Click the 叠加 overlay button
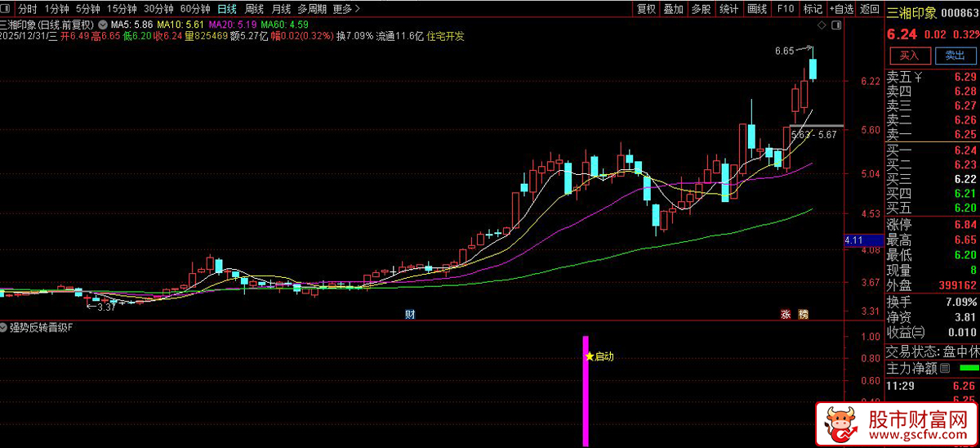The width and height of the screenshot is (980, 448). pos(673,9)
